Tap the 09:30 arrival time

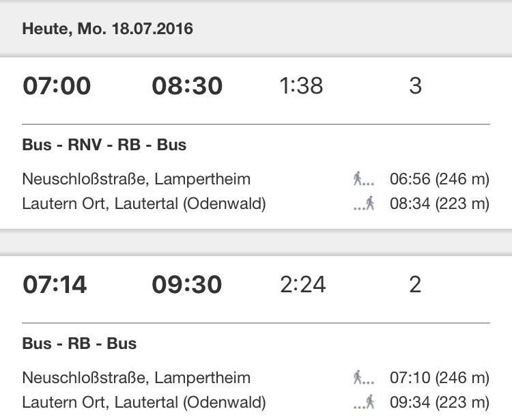187,285
